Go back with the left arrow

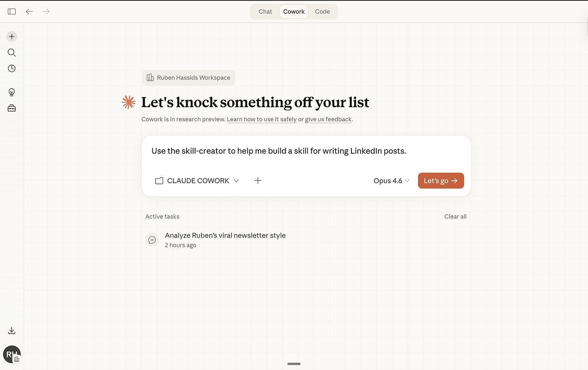(x=29, y=12)
